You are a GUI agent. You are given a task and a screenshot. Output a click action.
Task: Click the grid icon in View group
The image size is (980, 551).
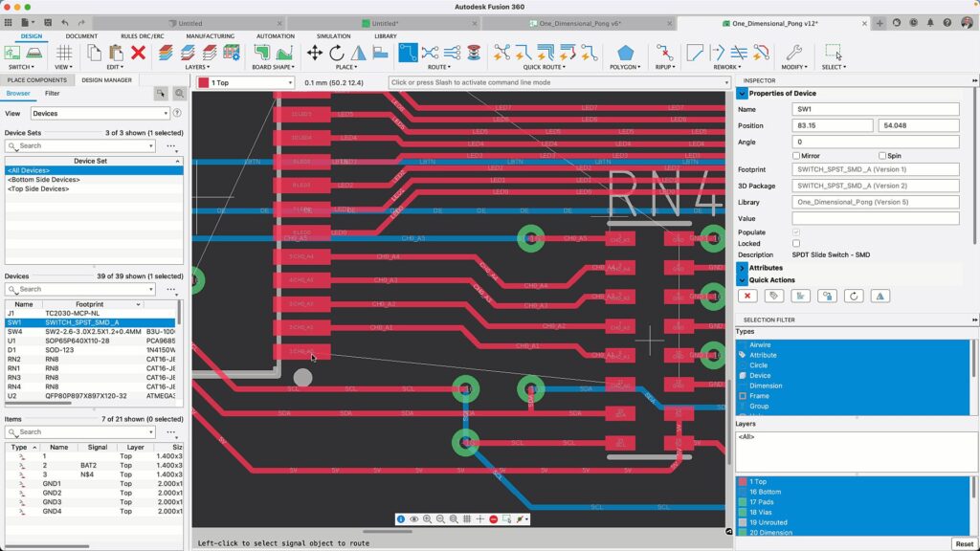pyautogui.click(x=64, y=53)
